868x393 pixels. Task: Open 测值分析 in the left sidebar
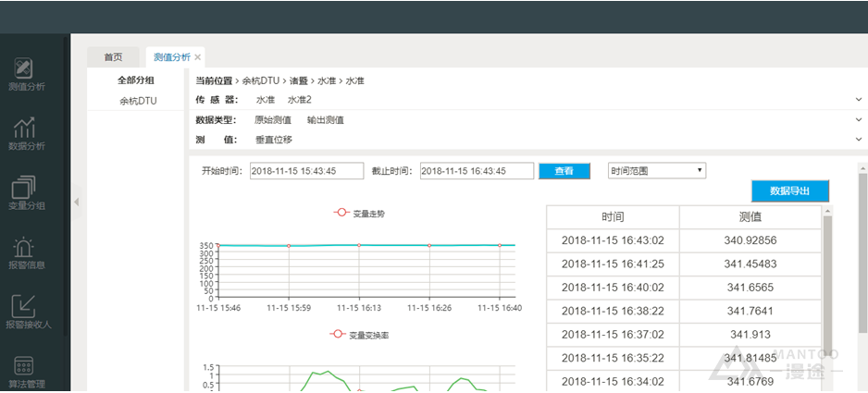point(25,74)
